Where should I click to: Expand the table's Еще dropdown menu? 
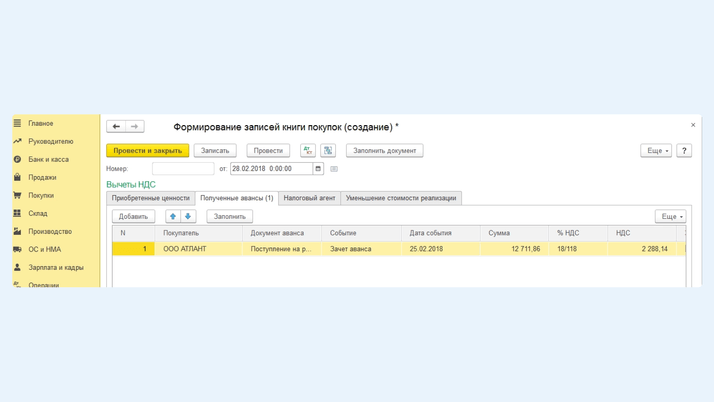pyautogui.click(x=670, y=216)
